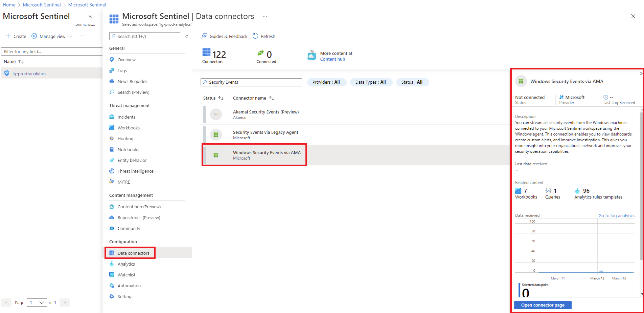Close the Data connectors blade
The height and width of the screenshot is (313, 644).
(x=633, y=16)
